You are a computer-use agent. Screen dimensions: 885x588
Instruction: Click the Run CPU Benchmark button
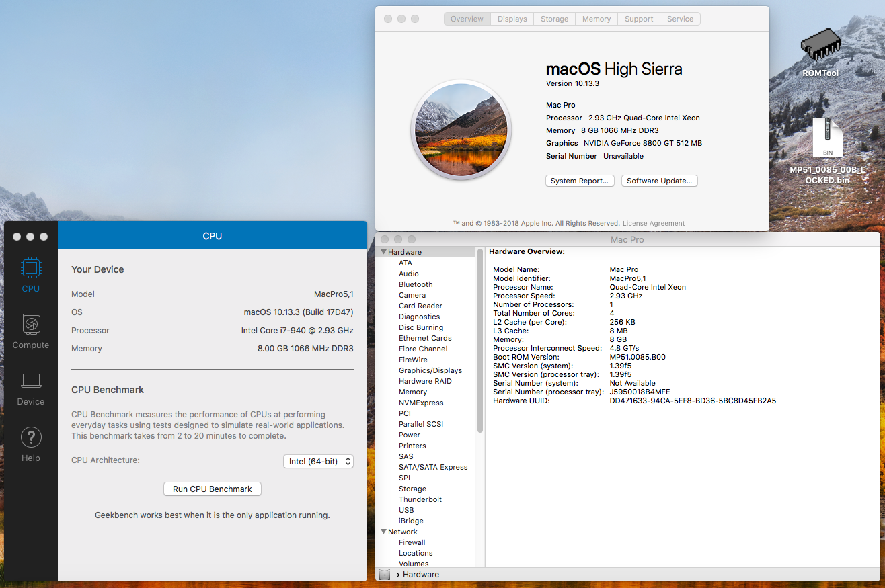[x=213, y=489]
